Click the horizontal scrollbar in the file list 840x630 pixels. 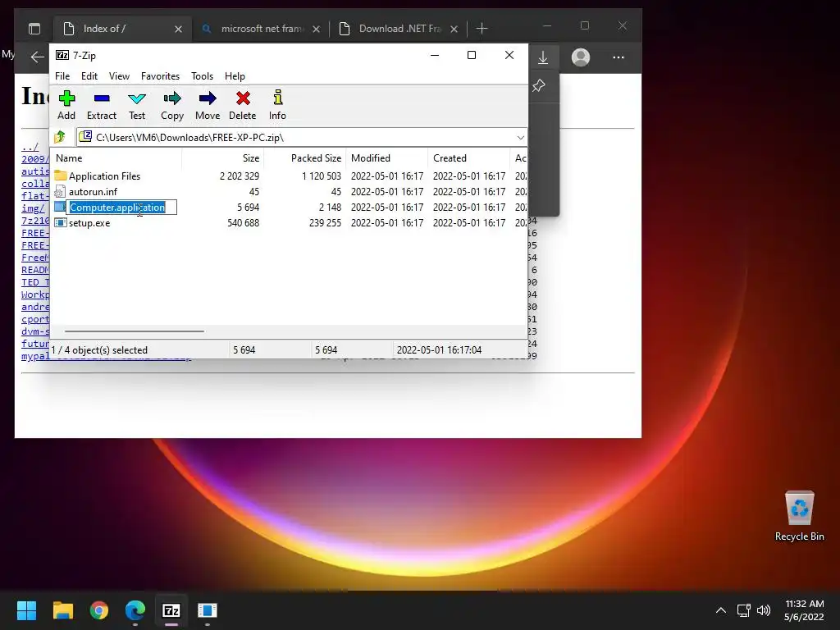[134, 331]
